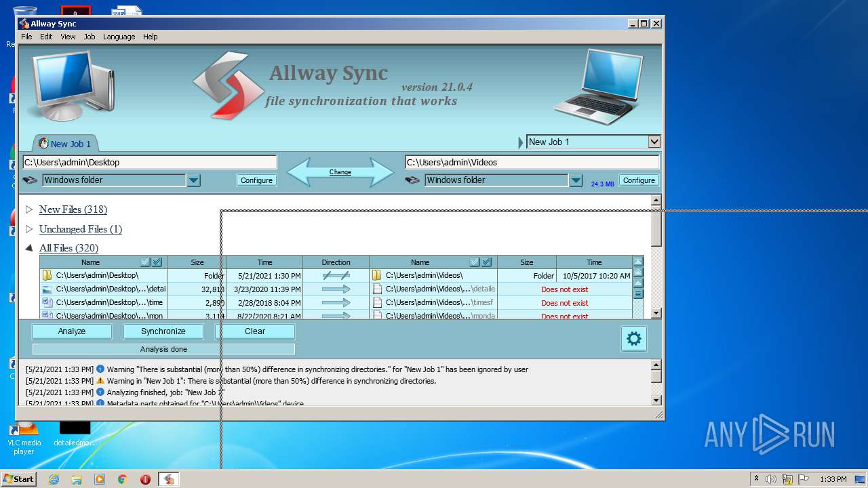Open the Help menu

pyautogui.click(x=151, y=37)
